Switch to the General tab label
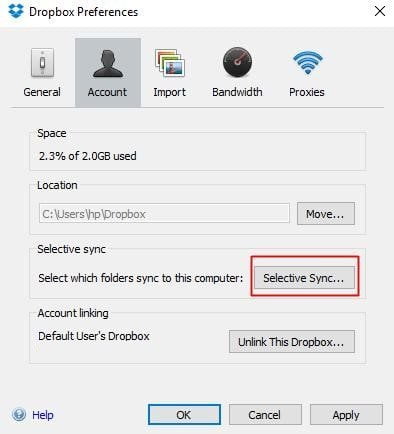This screenshot has height=434, width=394. [x=42, y=92]
